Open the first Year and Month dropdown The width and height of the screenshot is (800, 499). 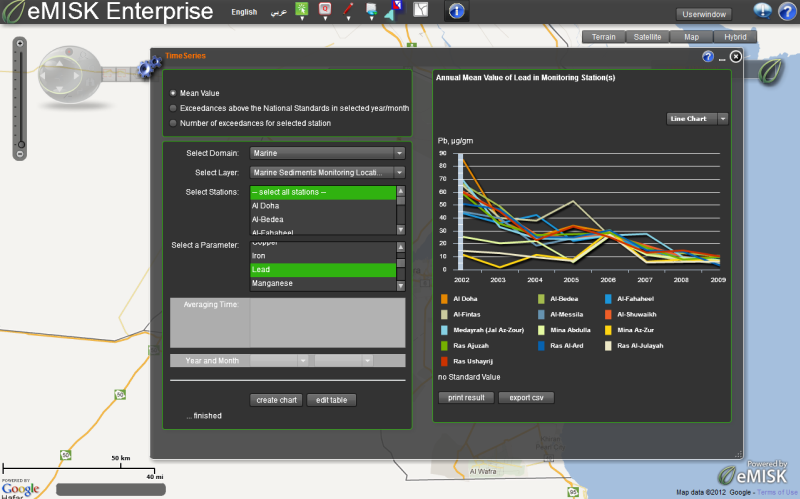point(279,361)
